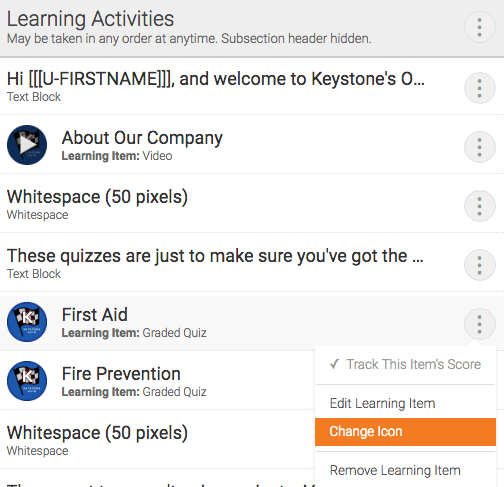504x487 pixels.
Task: Click the First Aid kebab menu button
Action: point(479,324)
